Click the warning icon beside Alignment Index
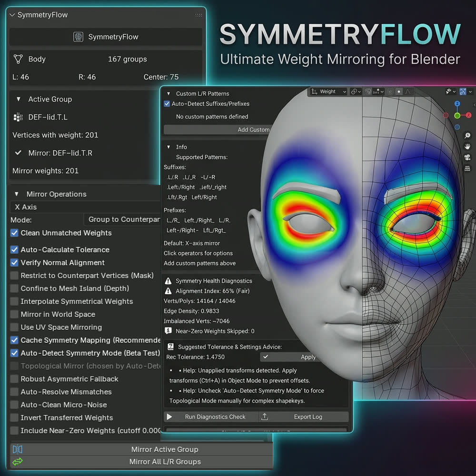476x476 pixels. 168,291
